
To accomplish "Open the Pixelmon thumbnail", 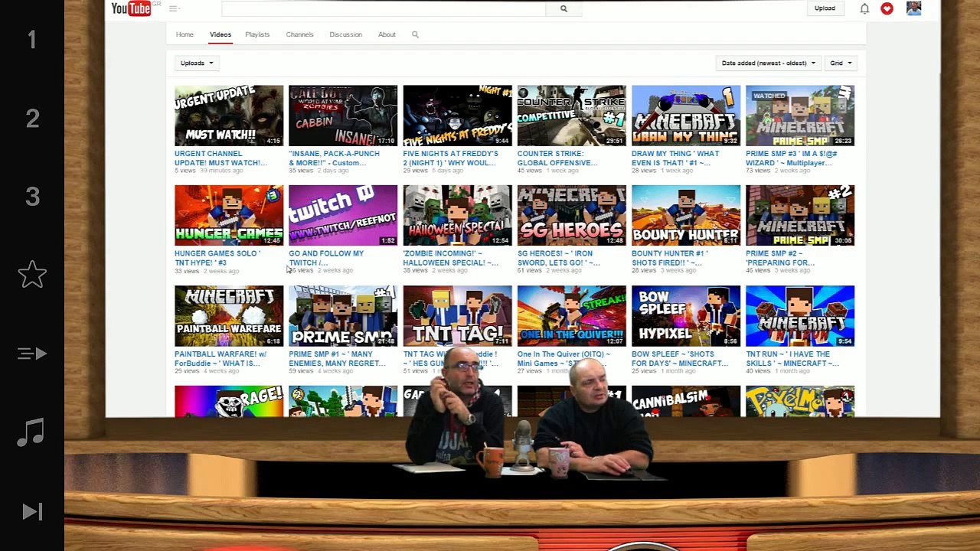I will (800, 402).
